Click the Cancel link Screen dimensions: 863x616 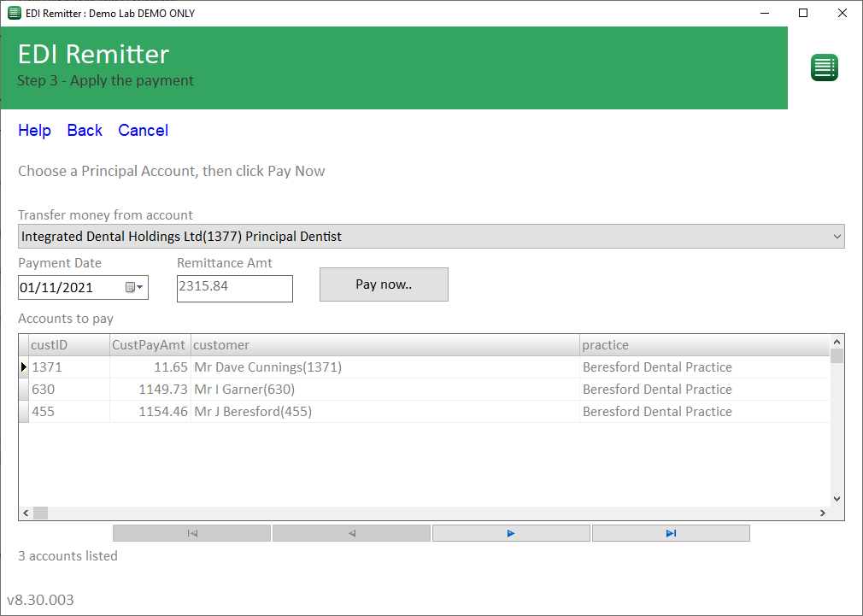[143, 130]
